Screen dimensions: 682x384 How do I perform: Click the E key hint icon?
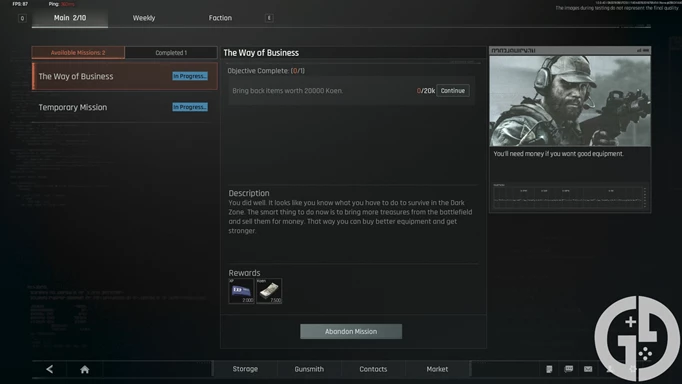coord(269,18)
